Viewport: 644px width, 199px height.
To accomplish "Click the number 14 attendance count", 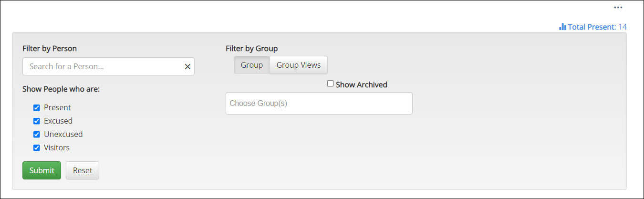I will [623, 27].
